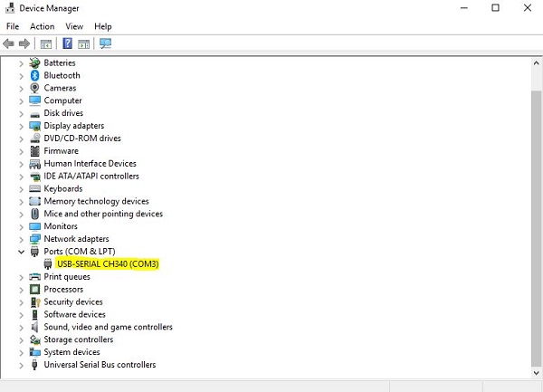Click the Security devices icon
This screenshot has height=392, width=543.
point(35,301)
